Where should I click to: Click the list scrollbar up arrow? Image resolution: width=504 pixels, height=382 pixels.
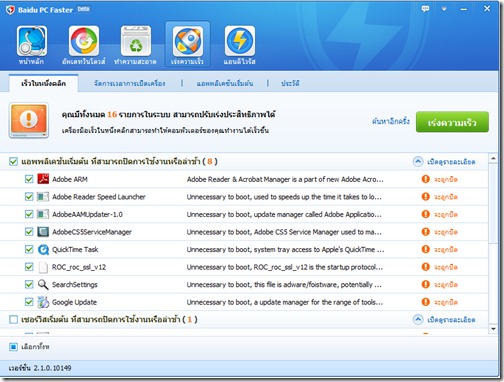pos(493,158)
